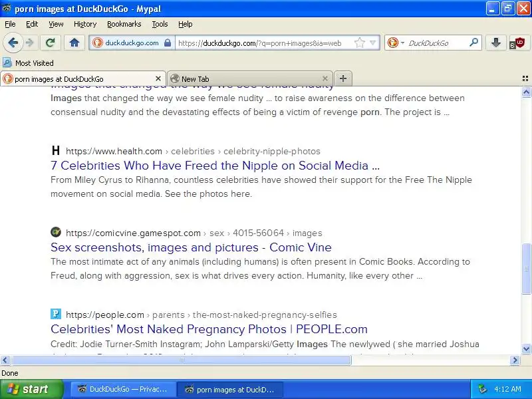
Task: Close the New Tab tab
Action: click(325, 78)
